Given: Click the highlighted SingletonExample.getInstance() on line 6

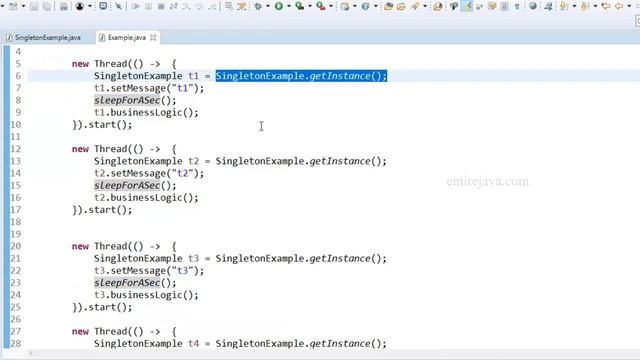Looking at the screenshot, I should point(301,76).
